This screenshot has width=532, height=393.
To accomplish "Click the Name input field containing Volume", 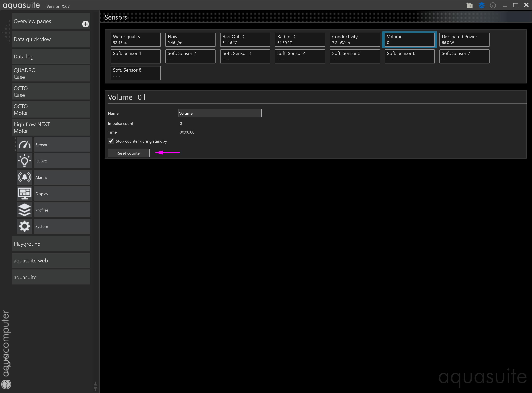I will (x=219, y=113).
